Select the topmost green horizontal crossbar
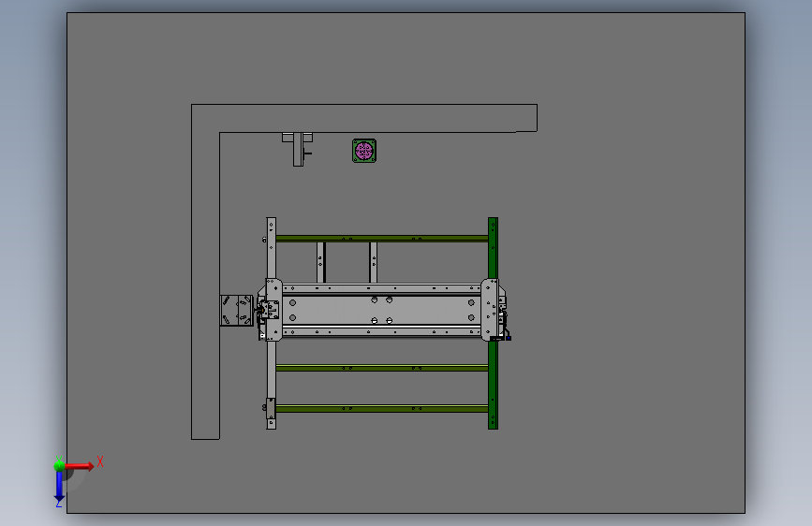Screen dimensions: 812x526 382,239
